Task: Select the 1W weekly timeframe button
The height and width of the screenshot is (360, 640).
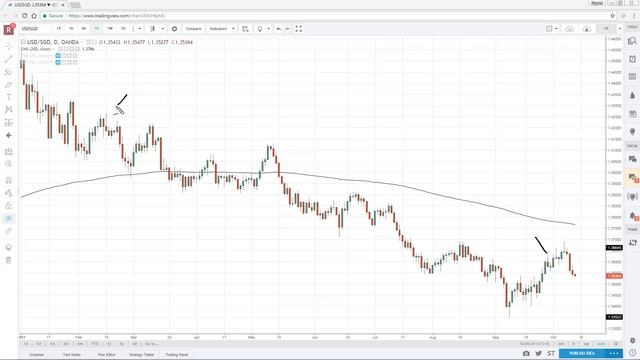Action: tap(110, 29)
